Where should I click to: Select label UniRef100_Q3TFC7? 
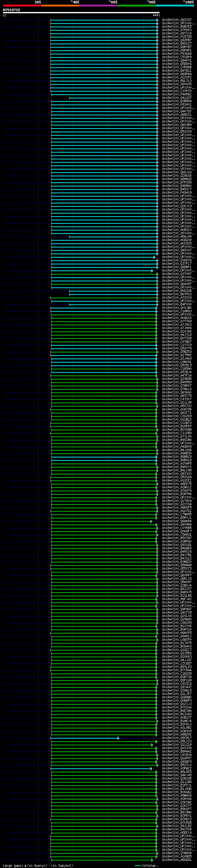(177, 264)
